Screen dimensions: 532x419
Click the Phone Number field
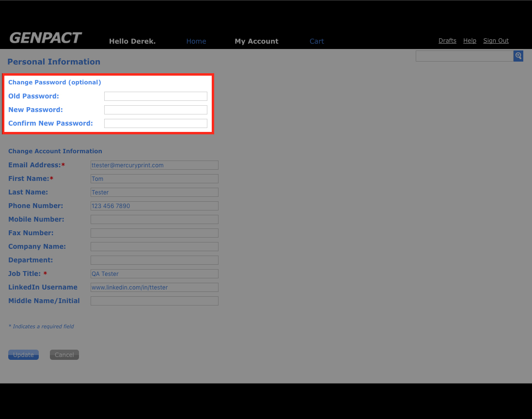[154, 206]
